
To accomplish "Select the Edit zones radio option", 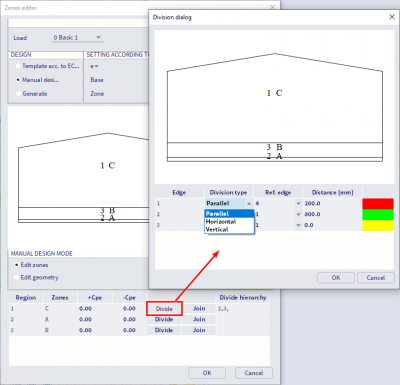I will pos(17,265).
